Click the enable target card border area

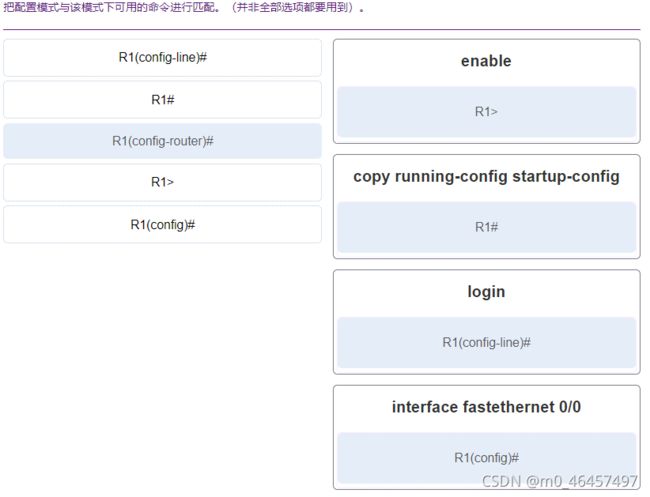(487, 92)
